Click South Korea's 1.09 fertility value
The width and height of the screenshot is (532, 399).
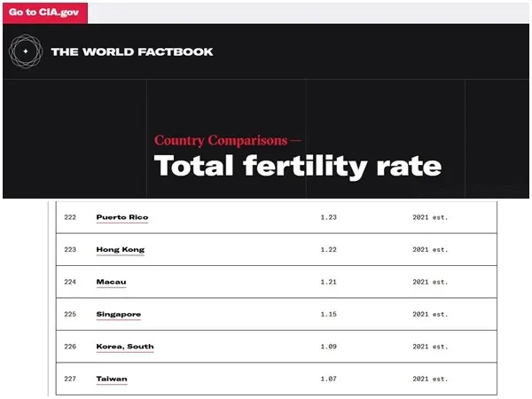(328, 347)
